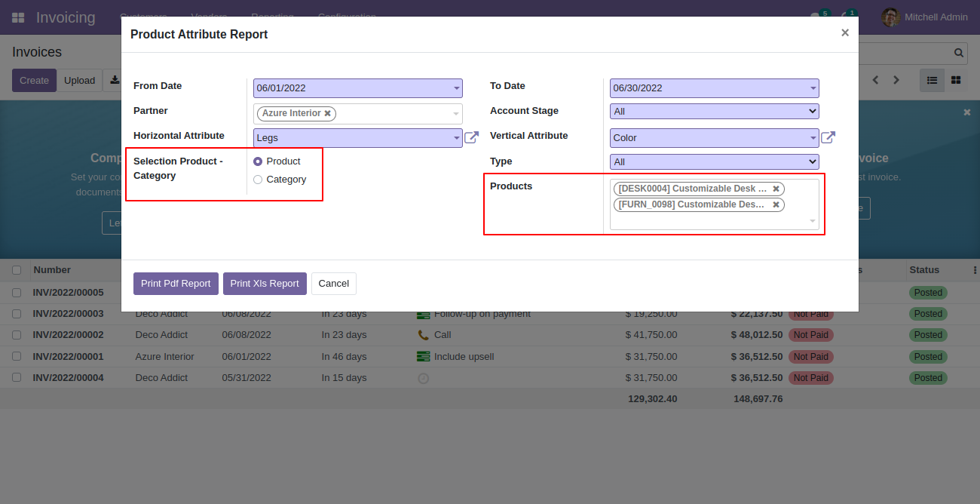980x504 pixels.
Task: Open external link beside Legs attribute
Action: pyautogui.click(x=472, y=137)
